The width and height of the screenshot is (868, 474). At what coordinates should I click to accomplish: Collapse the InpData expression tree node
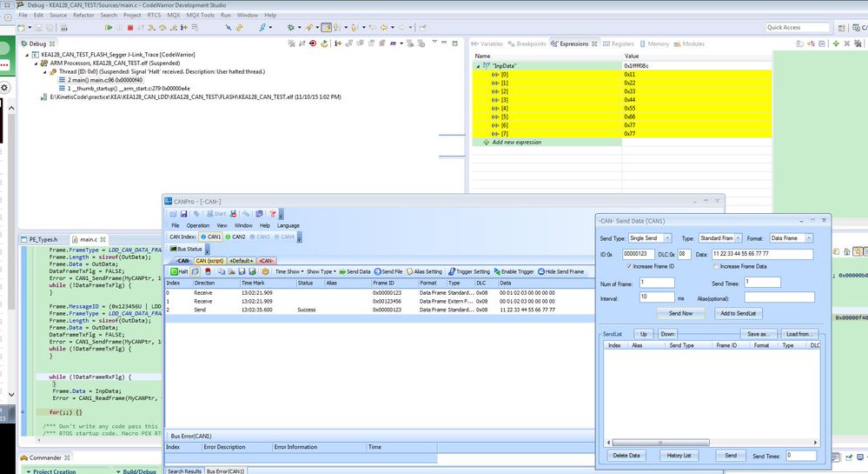[x=478, y=66]
